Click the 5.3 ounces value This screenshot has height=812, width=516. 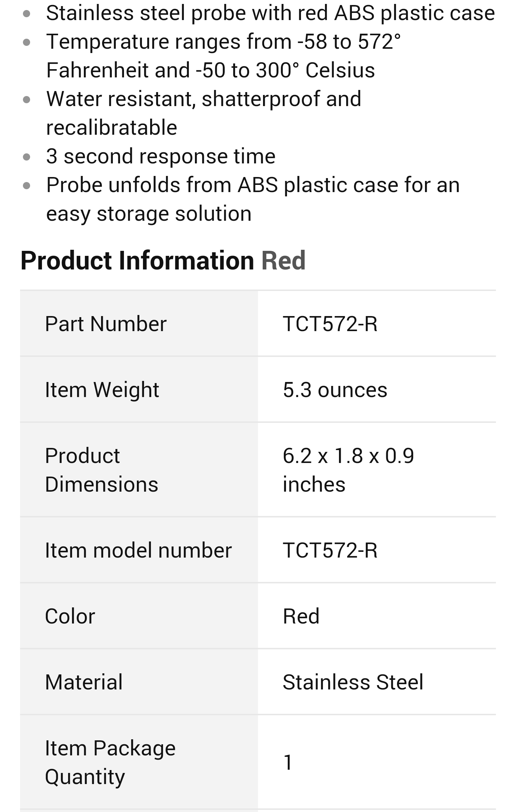pyautogui.click(x=335, y=390)
